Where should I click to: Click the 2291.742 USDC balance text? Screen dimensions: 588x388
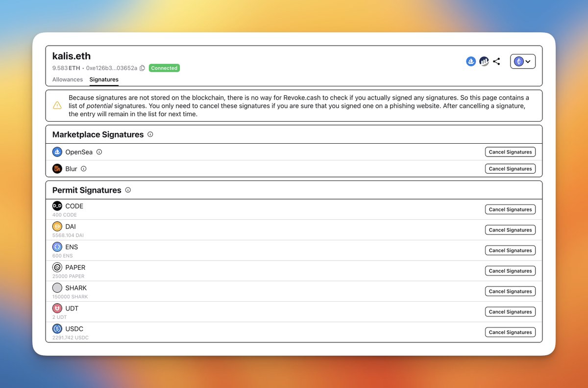coord(71,338)
